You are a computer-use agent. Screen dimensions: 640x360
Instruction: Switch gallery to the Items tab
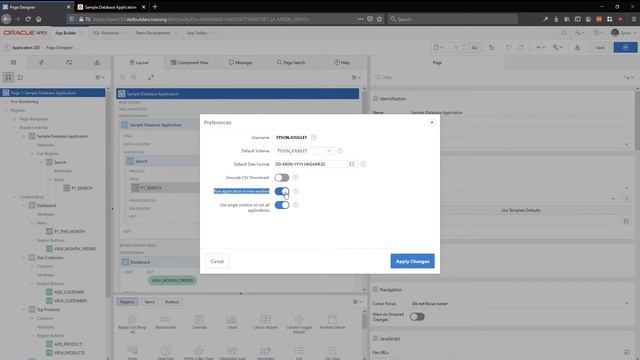coord(150,302)
